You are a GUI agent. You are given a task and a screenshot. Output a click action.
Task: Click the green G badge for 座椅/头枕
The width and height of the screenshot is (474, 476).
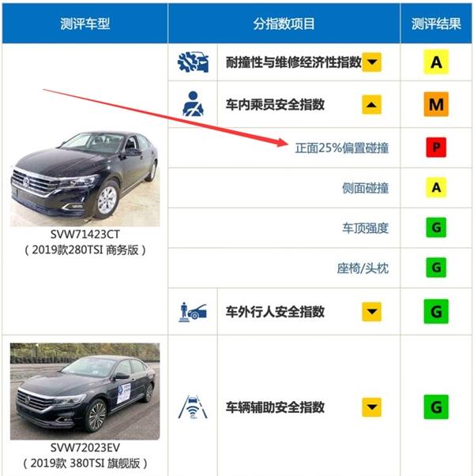coord(436,268)
